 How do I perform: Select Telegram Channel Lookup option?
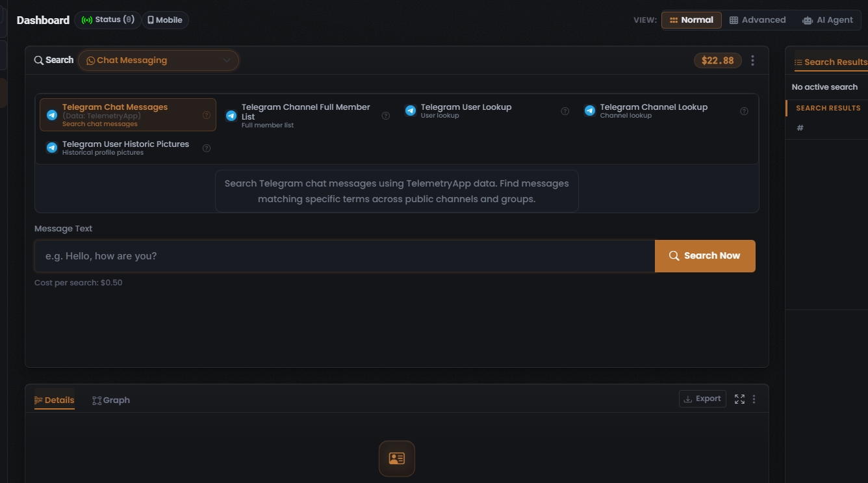pyautogui.click(x=666, y=111)
